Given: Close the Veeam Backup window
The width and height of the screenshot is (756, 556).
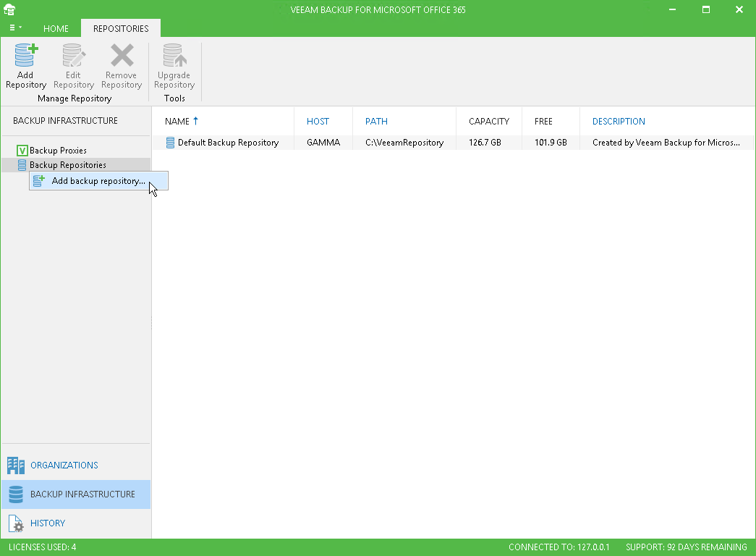Looking at the screenshot, I should pos(739,9).
